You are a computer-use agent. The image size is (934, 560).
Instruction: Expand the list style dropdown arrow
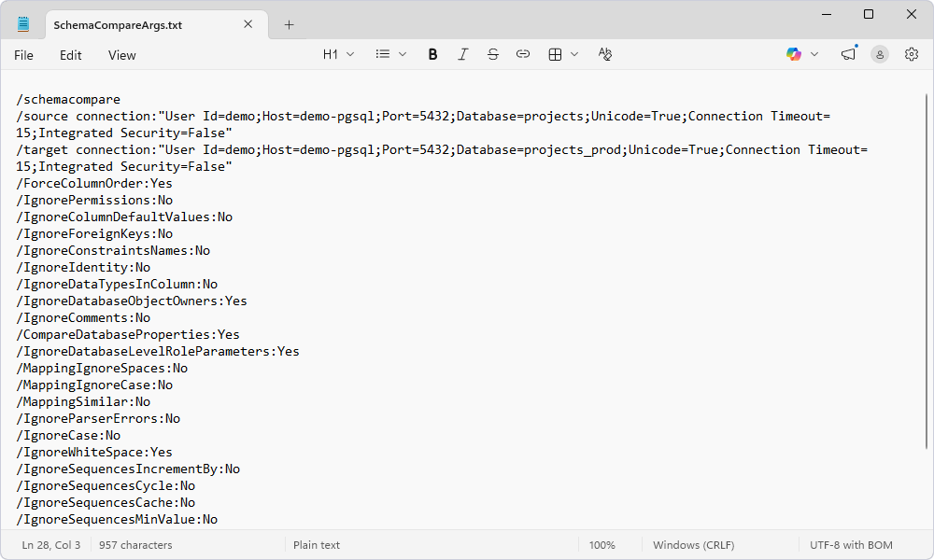coord(403,54)
